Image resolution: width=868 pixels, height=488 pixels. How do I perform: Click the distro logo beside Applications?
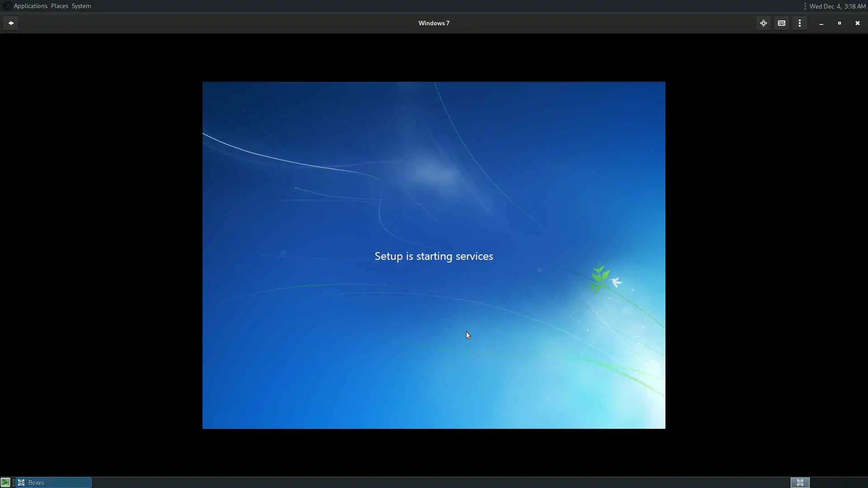(7, 6)
